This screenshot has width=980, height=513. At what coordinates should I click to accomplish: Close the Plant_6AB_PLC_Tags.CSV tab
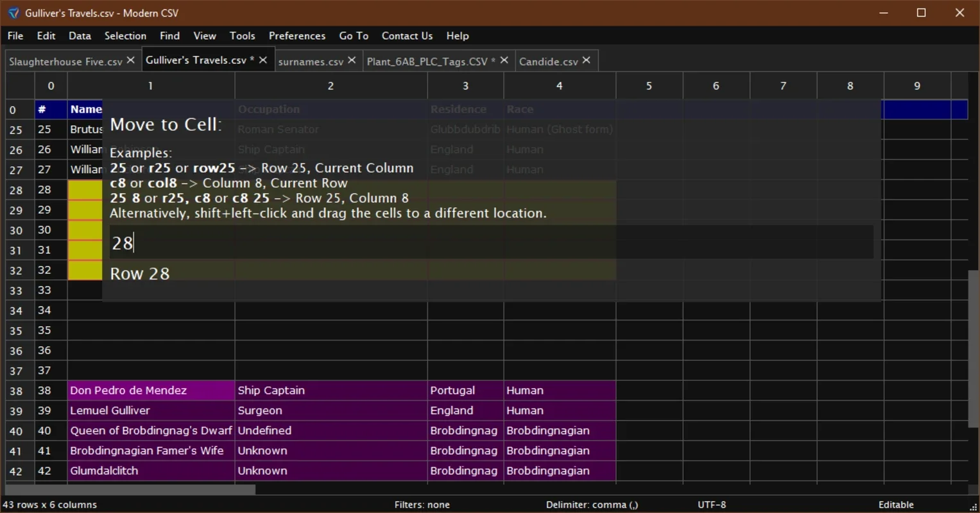[504, 60]
